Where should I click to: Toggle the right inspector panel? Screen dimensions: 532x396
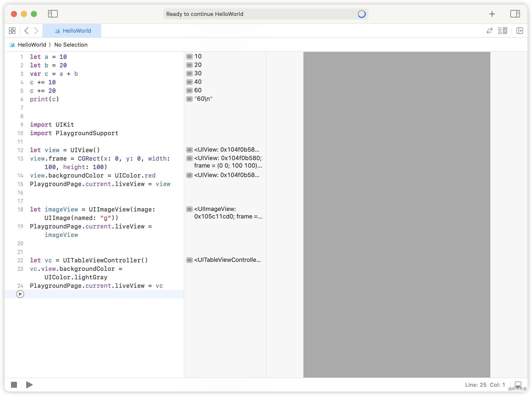tap(515, 14)
